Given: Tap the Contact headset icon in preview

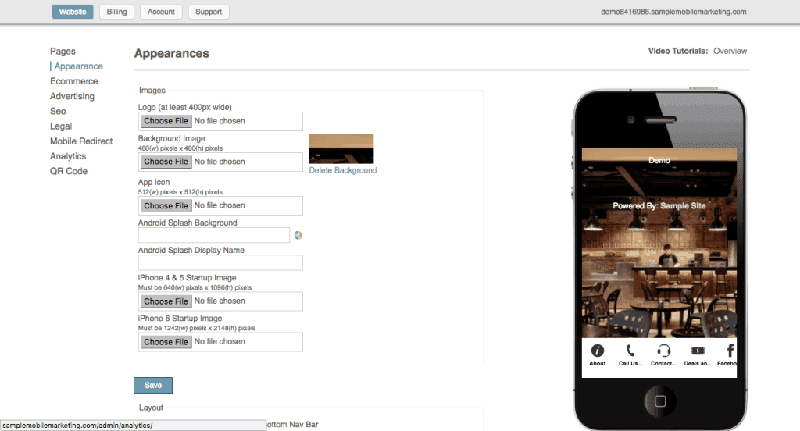Looking at the screenshot, I should tap(663, 350).
